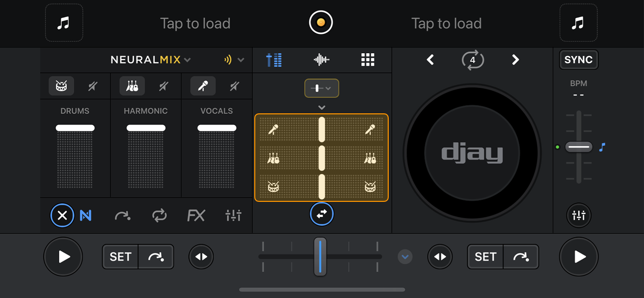Image resolution: width=644 pixels, height=298 pixels.
Task: Open the NEURALMIX dropdown
Action: tap(150, 59)
